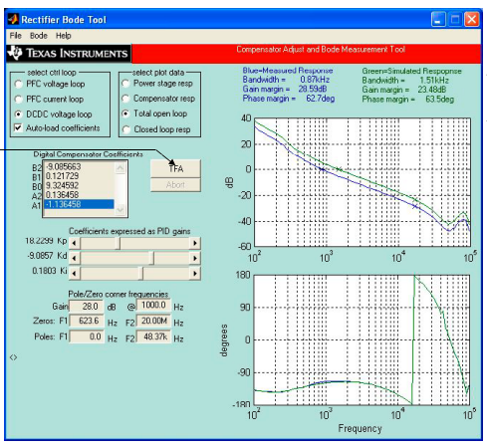The image size is (487, 448).
Task: Click simulated Gain margin 23.48dB value
Action: [432, 90]
